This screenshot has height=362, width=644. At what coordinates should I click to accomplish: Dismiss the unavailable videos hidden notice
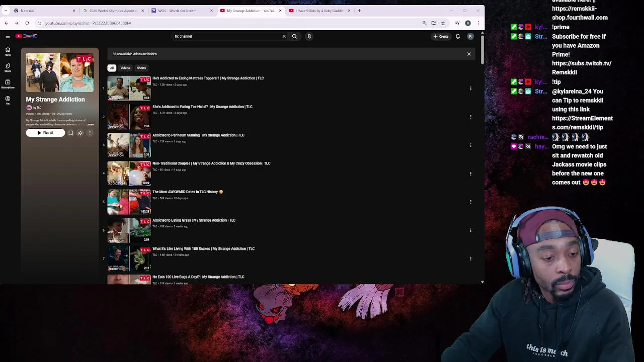pos(469,54)
